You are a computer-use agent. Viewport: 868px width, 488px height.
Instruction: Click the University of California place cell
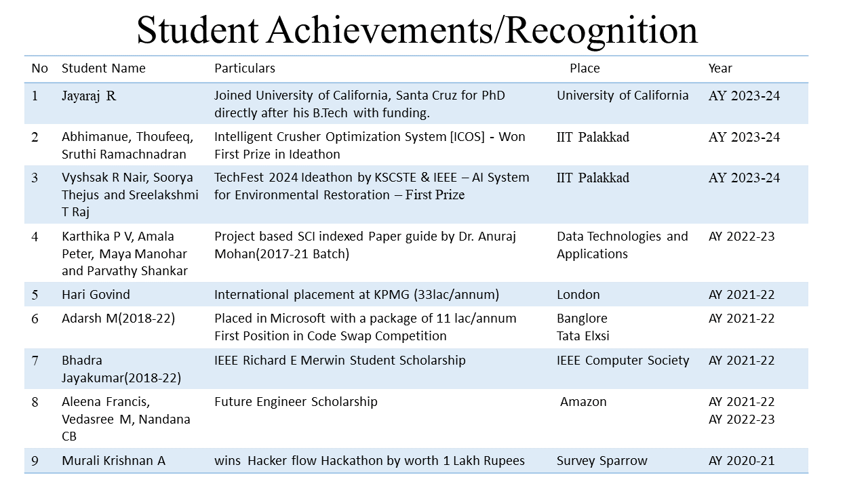623,96
